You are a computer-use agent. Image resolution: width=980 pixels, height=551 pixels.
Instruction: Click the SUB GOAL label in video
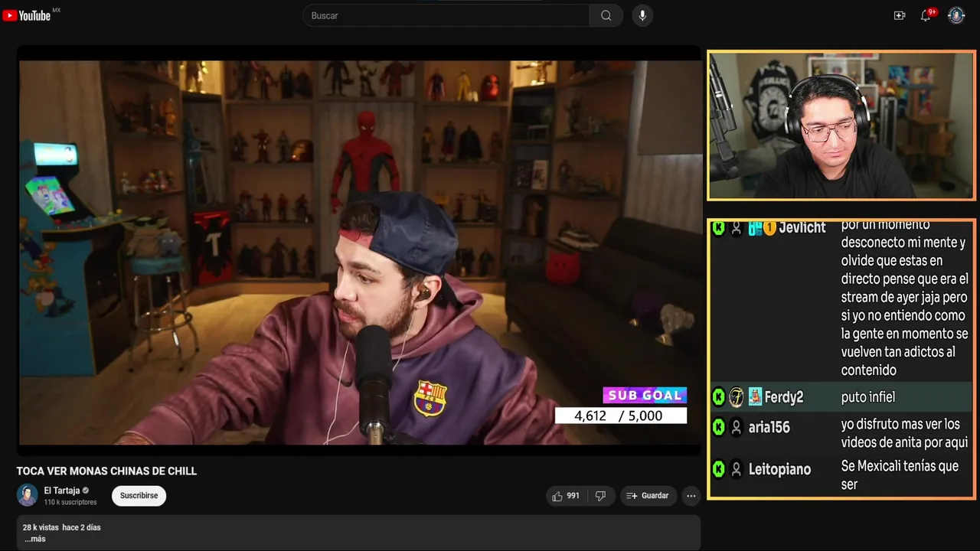click(645, 395)
